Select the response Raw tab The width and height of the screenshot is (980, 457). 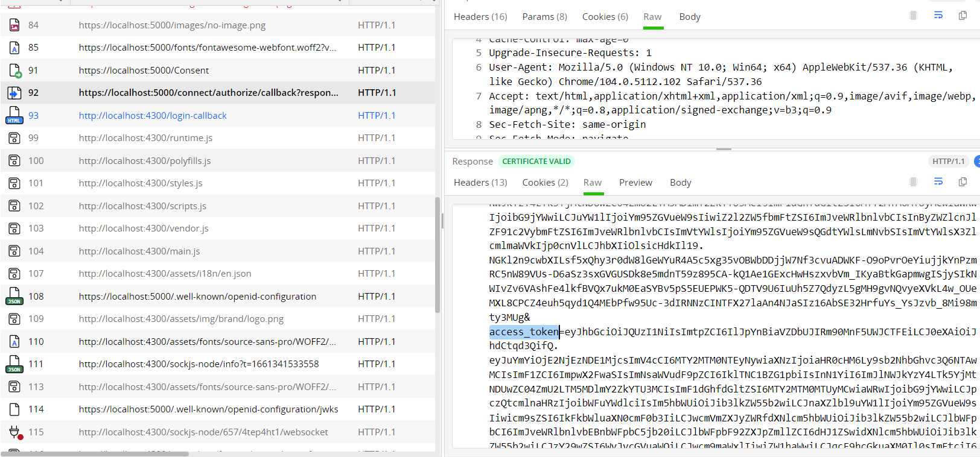point(593,183)
